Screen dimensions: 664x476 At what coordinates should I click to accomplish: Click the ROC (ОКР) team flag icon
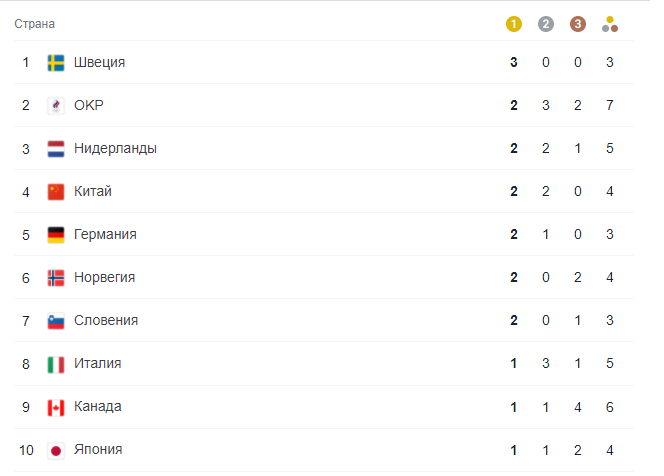point(56,106)
